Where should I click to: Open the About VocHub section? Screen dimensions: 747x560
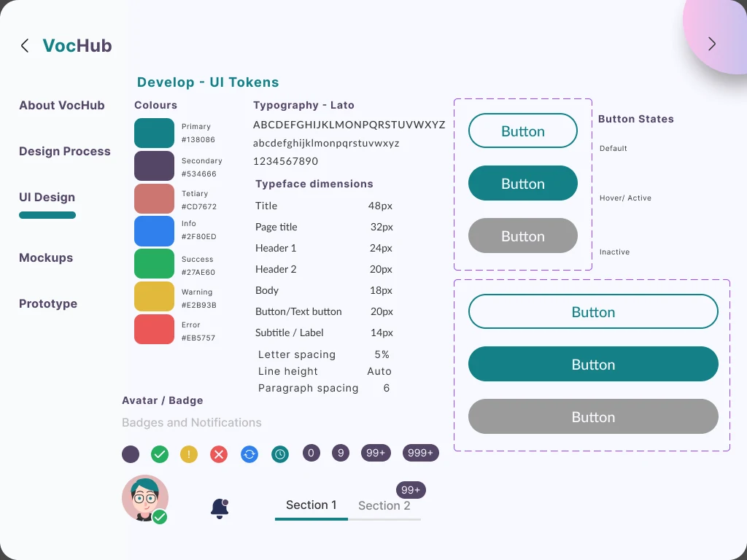point(62,105)
